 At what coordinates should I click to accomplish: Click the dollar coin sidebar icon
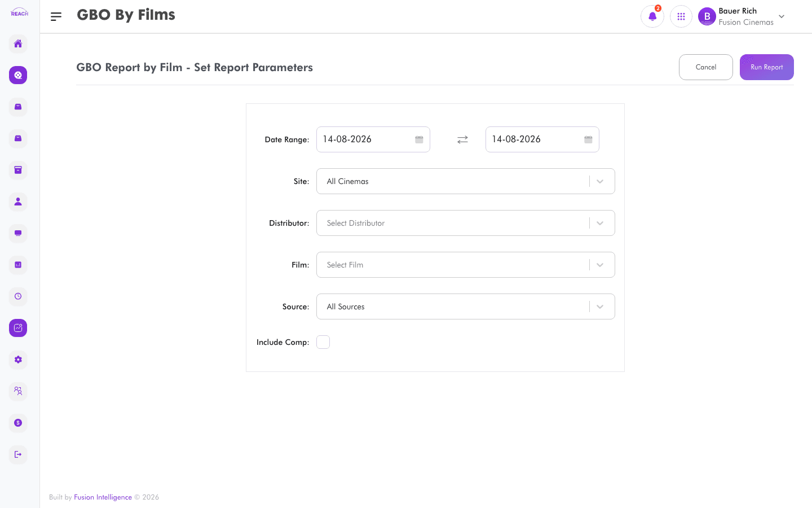pyautogui.click(x=18, y=423)
